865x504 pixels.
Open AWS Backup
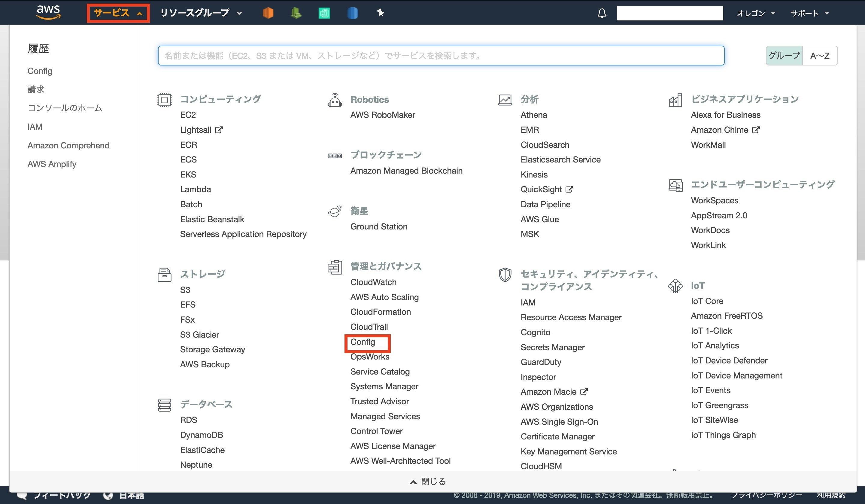[x=205, y=364]
